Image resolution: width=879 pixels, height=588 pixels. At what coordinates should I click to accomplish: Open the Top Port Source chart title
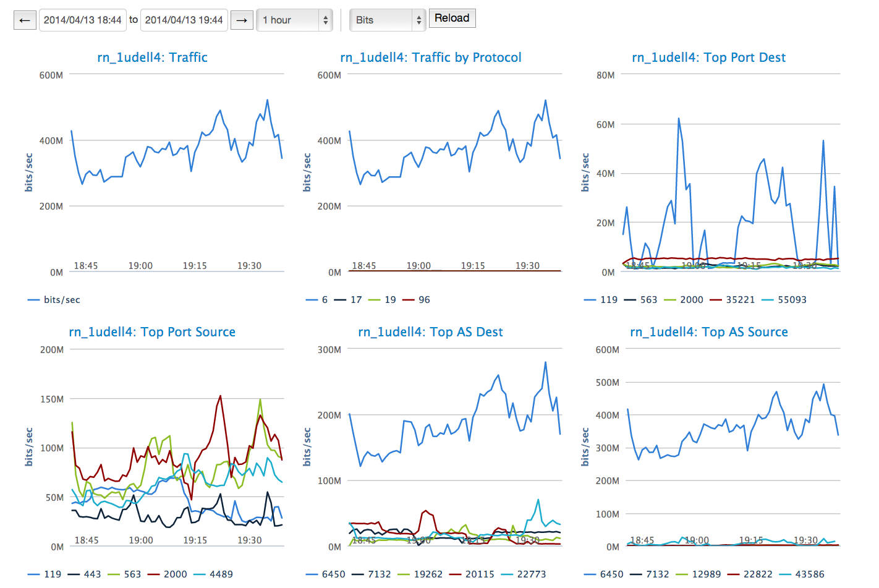(152, 332)
